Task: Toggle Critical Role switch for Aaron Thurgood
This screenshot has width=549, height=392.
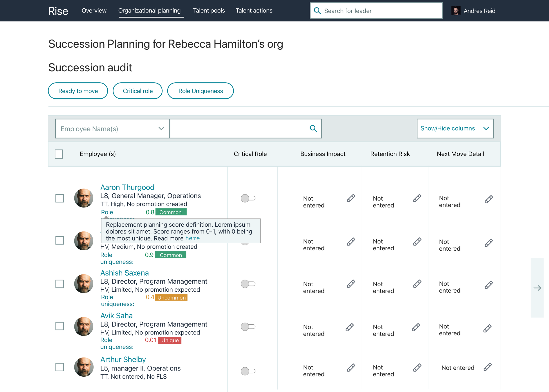Action: (248, 198)
